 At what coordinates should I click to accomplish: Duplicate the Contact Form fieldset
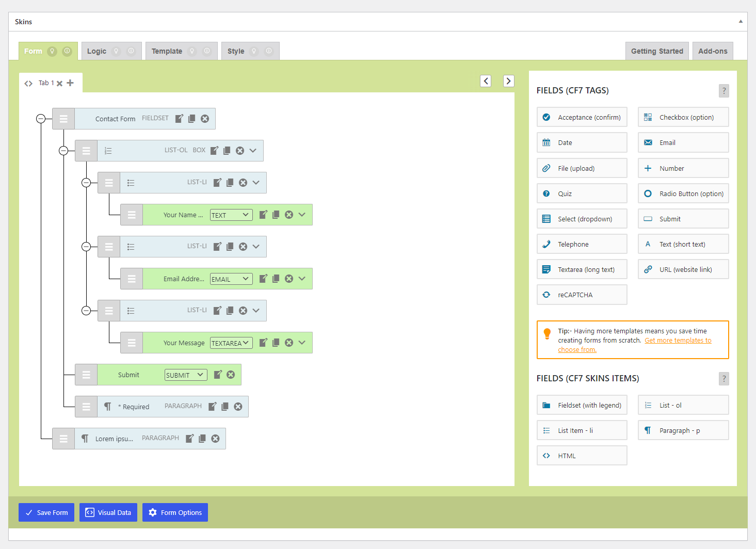point(192,119)
